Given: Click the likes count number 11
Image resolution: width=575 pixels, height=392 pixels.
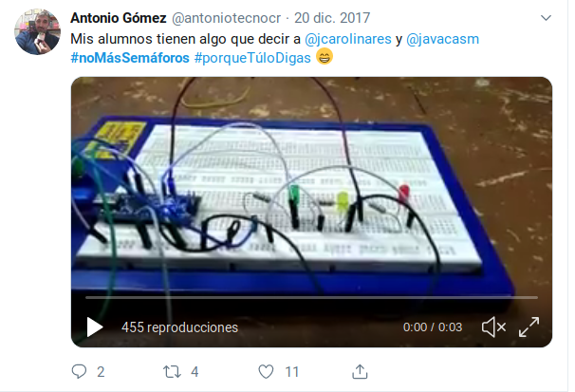Looking at the screenshot, I should pos(292,372).
